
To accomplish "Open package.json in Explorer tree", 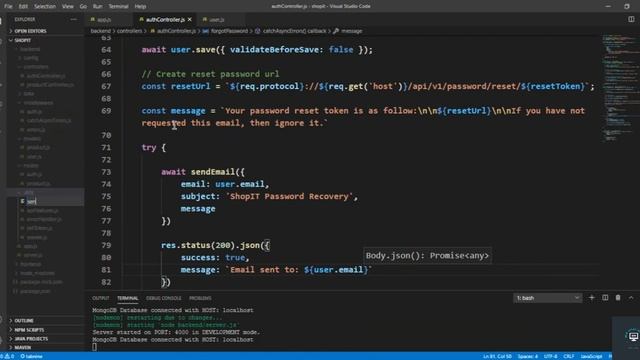I will (x=35, y=291).
